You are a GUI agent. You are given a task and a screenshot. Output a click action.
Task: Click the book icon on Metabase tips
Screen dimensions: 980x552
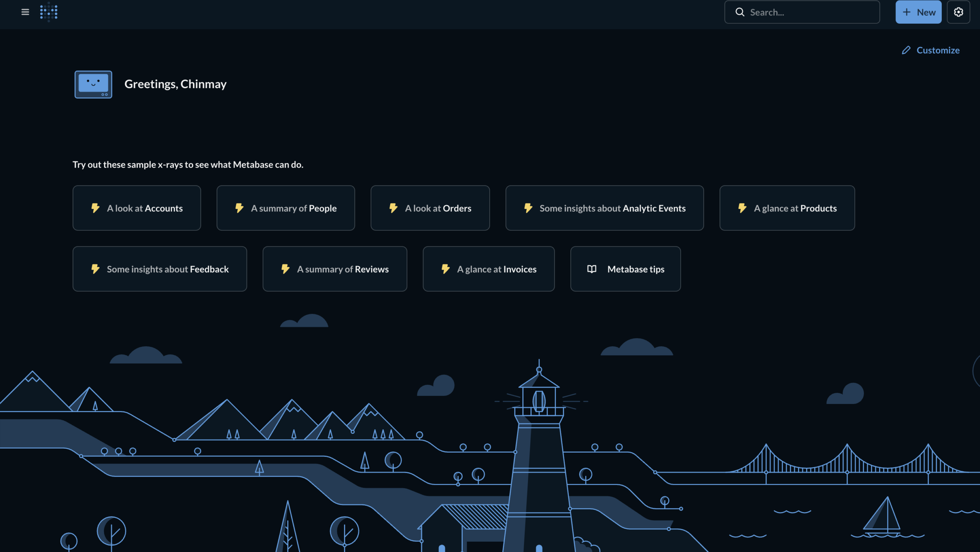point(592,269)
